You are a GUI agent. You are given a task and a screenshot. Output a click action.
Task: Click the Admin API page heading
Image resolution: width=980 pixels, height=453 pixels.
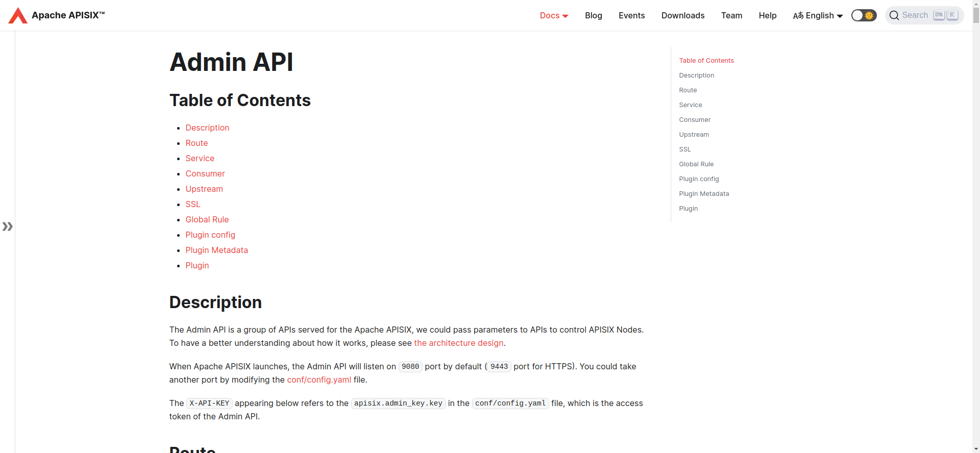tap(231, 62)
